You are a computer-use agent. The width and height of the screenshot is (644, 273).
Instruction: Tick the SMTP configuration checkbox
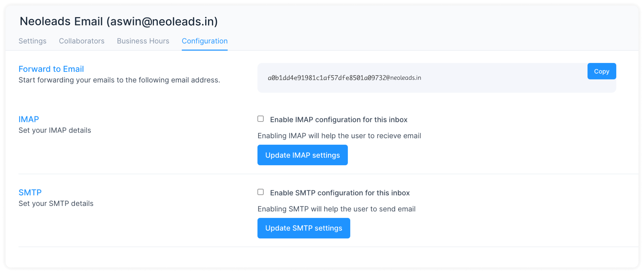(x=261, y=192)
